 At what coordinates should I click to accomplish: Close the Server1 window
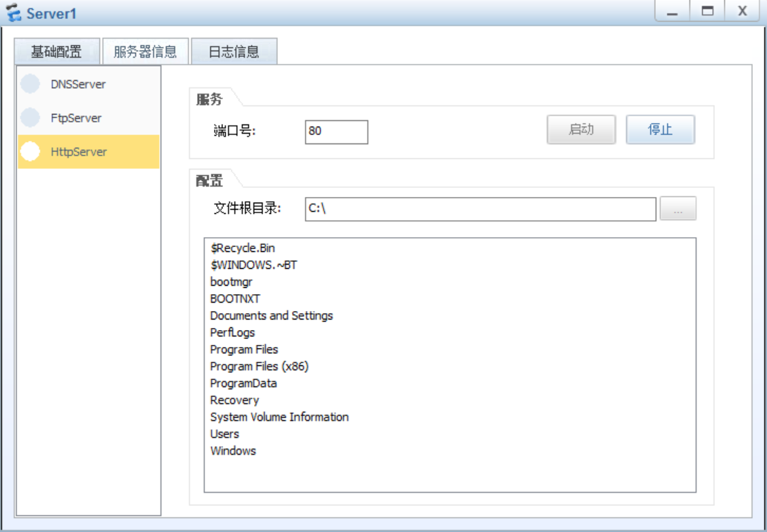[x=742, y=11]
